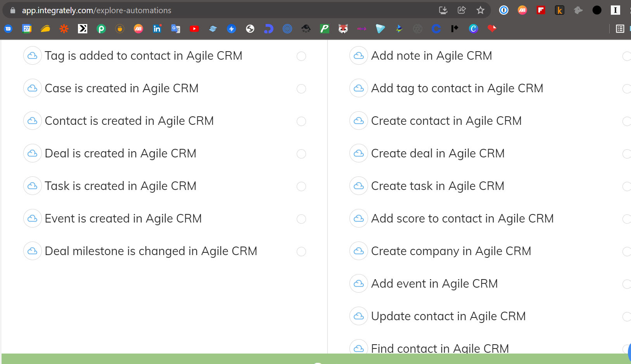Select radio for Contact is created trigger

tap(301, 121)
